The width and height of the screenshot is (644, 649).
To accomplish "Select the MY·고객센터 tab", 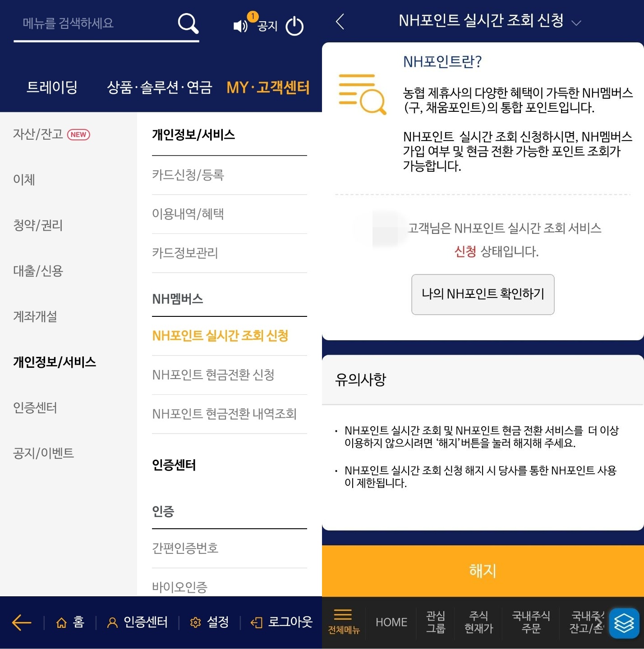I will [268, 87].
